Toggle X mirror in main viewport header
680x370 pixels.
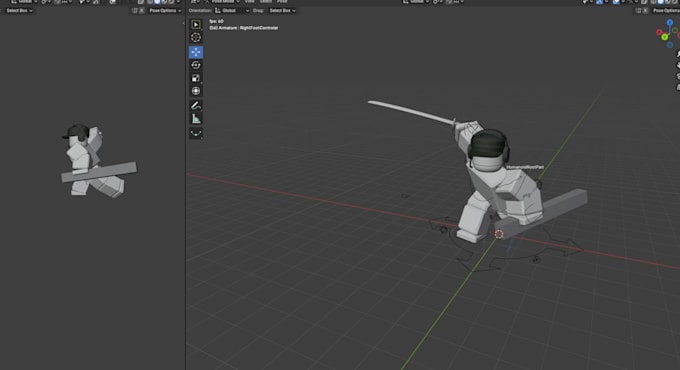coord(646,10)
